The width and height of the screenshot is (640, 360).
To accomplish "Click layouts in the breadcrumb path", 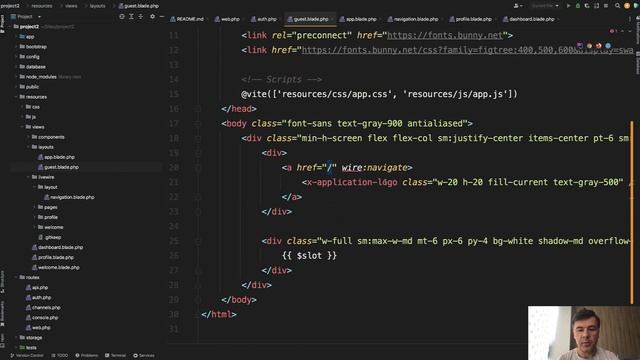I will (97, 6).
